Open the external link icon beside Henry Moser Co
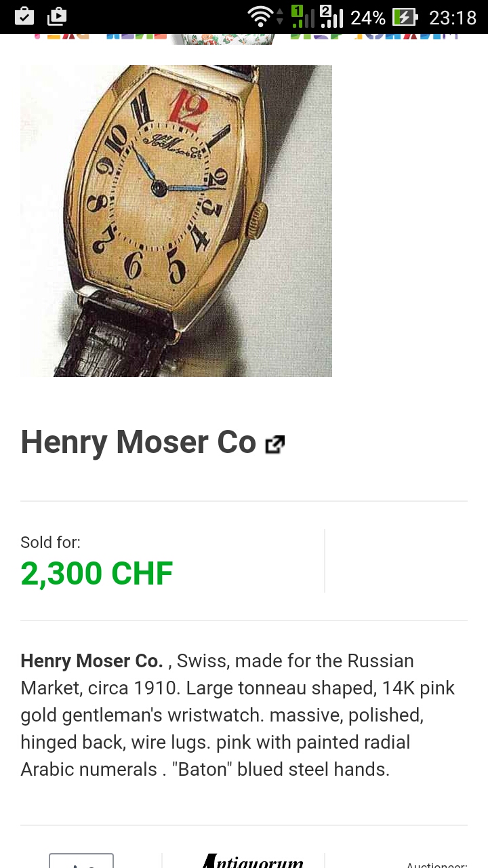The height and width of the screenshot is (868, 488). (274, 445)
